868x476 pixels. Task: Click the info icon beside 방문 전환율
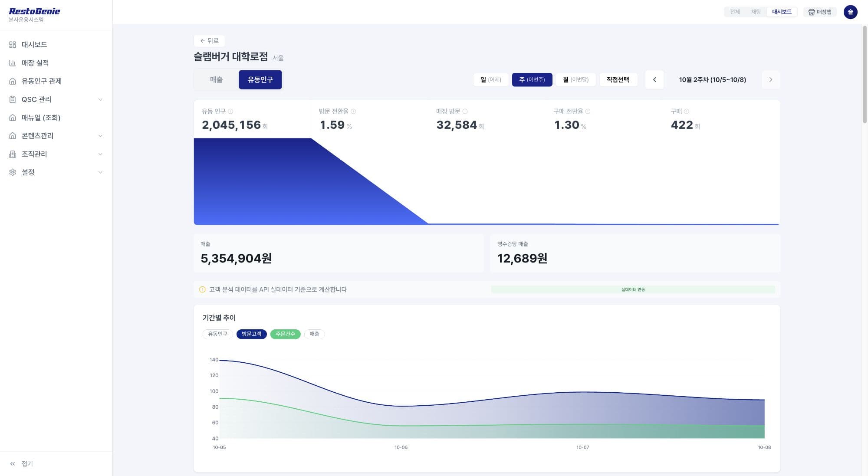pyautogui.click(x=353, y=112)
